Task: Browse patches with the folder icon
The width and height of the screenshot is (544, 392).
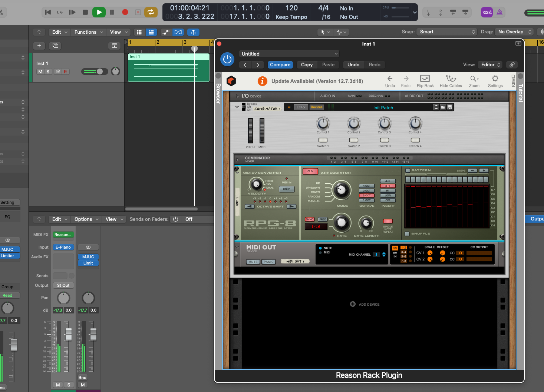Action: click(x=443, y=107)
